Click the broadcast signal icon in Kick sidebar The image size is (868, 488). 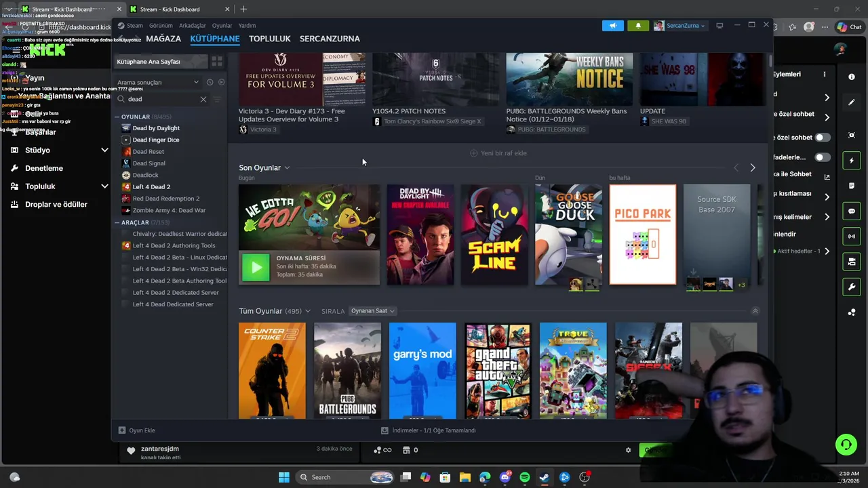(852, 237)
